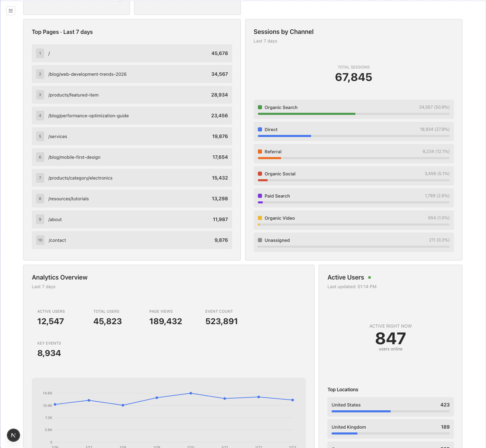Screen dimensions: 486x448
Task: Click the purple Paid Search swatch
Action: click(x=260, y=196)
